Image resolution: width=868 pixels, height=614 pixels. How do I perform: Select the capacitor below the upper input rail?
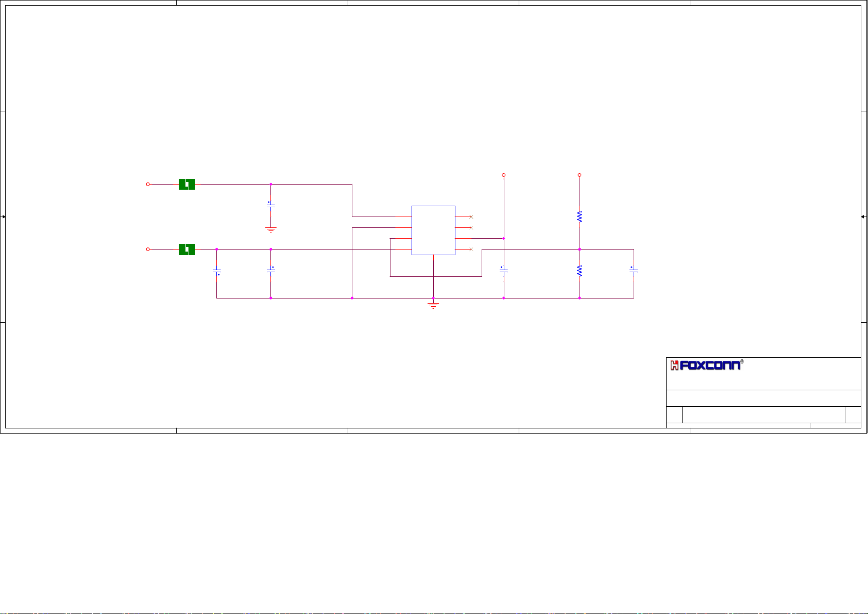[270, 206]
